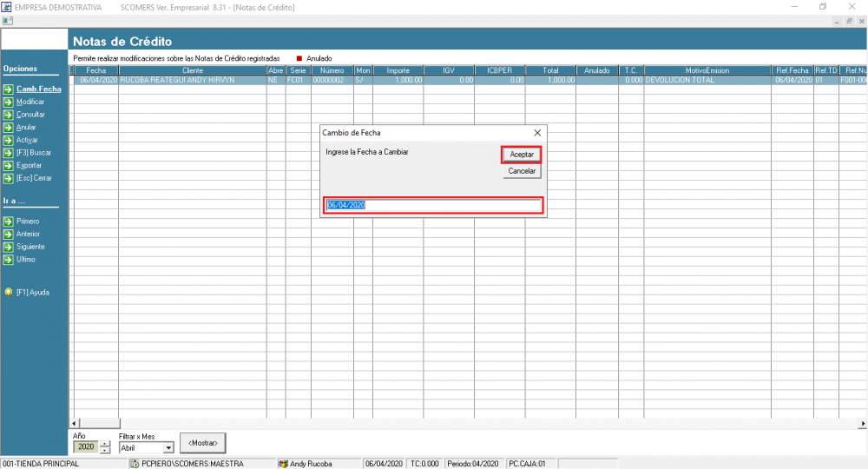Viewport: 868px width, 469px height.
Task: Confirm with the Aceptar button
Action: [522, 155]
